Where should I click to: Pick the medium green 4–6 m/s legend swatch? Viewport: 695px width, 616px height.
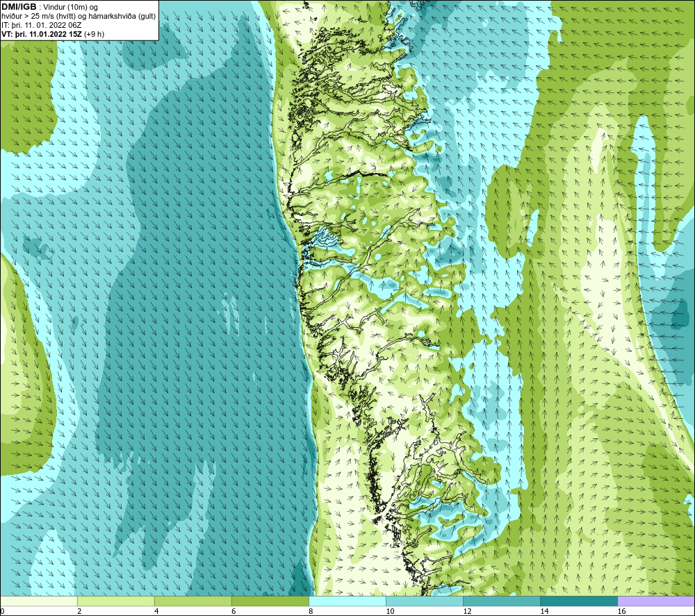(193, 601)
